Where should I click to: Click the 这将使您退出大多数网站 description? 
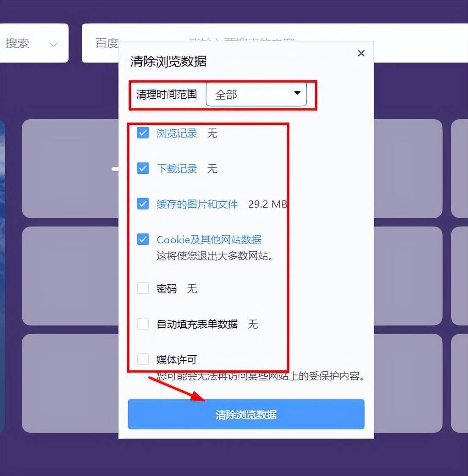(x=215, y=256)
